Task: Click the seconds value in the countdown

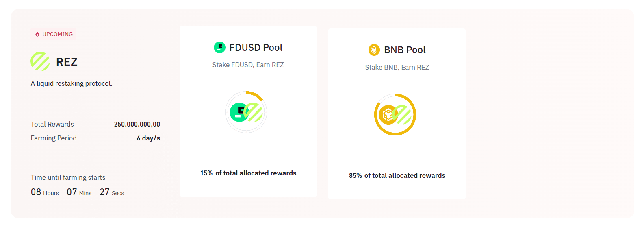Action: (104, 192)
